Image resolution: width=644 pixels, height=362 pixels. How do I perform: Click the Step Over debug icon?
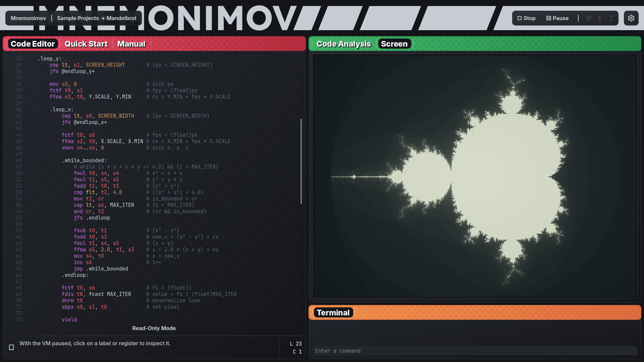point(588,18)
